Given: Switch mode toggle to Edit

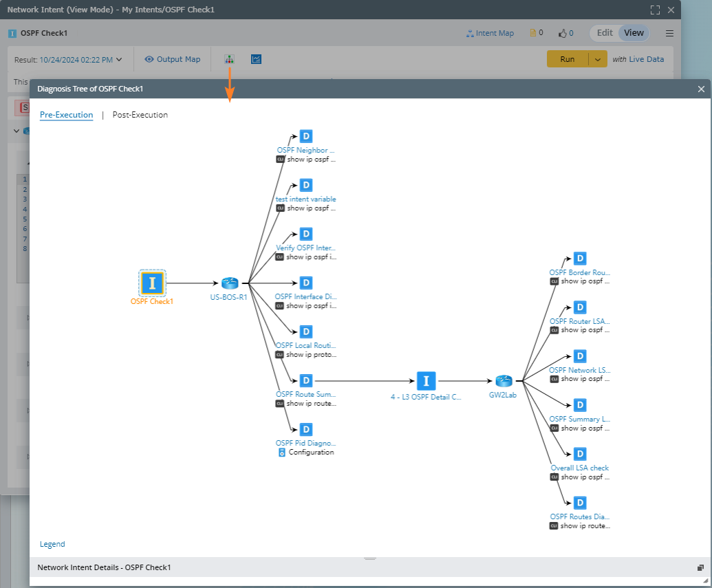Looking at the screenshot, I should 605,33.
